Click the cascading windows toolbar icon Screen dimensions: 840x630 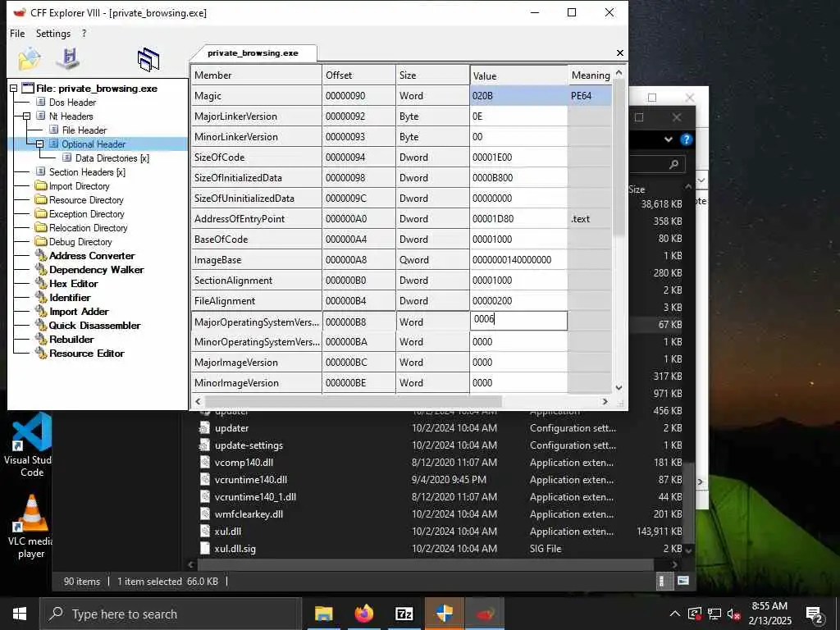click(x=148, y=59)
